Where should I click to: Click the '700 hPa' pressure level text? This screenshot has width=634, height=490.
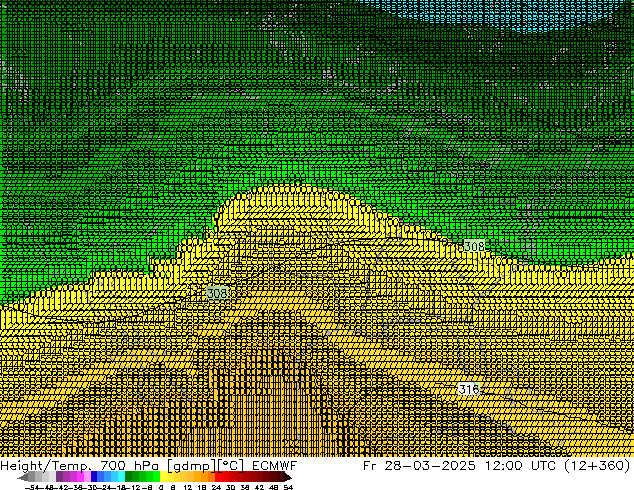click(129, 466)
